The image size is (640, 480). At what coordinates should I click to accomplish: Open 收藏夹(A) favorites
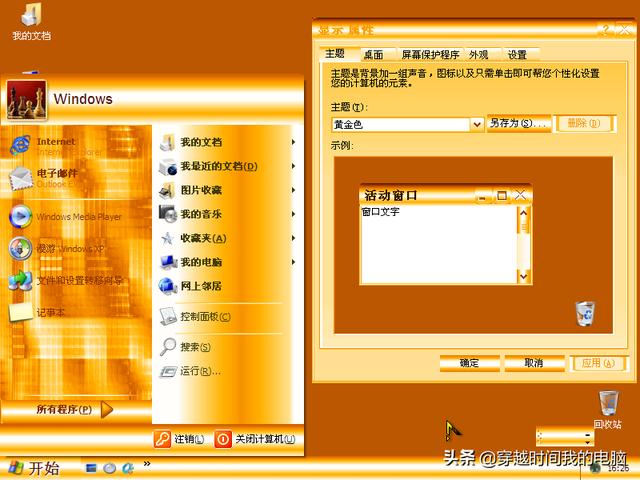227,238
